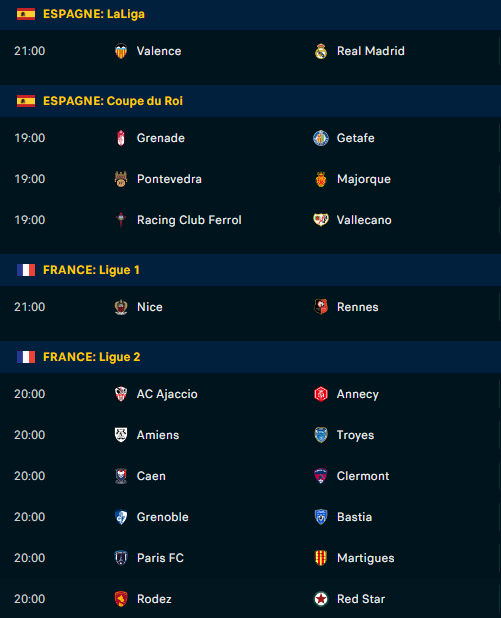The height and width of the screenshot is (618, 501).
Task: Click the Spain flag beside LaLiga
Action: pyautogui.click(x=26, y=14)
